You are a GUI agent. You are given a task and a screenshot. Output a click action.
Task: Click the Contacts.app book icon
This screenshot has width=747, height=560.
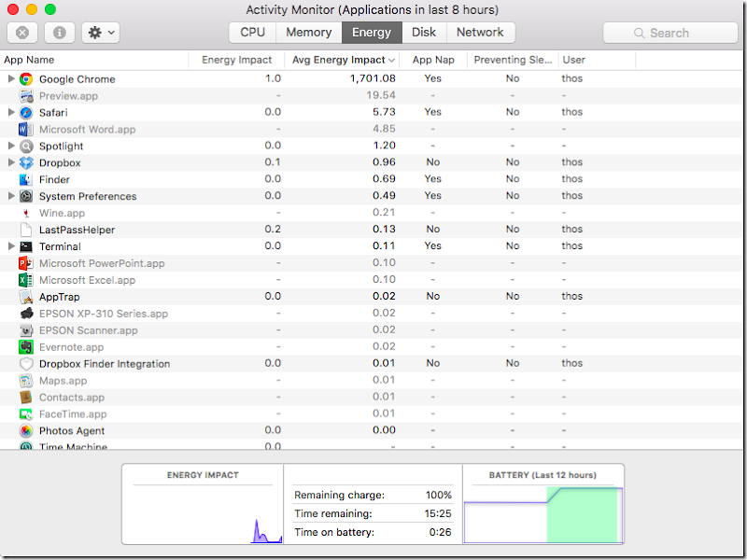[x=26, y=398]
